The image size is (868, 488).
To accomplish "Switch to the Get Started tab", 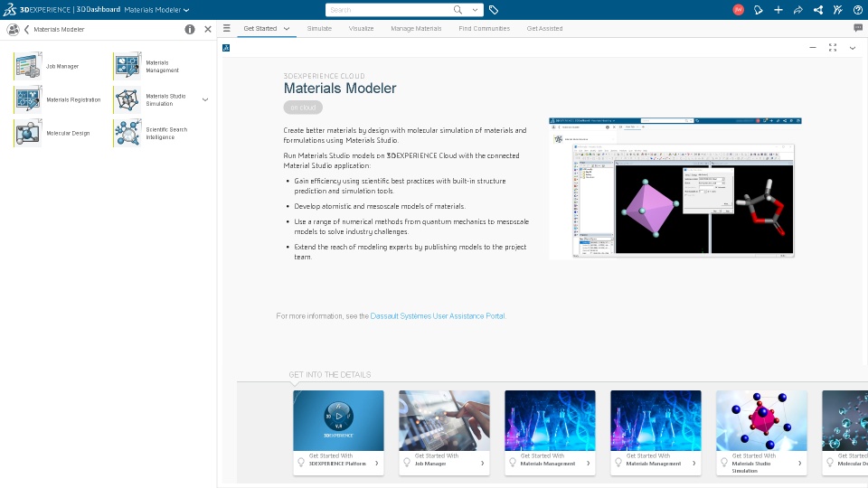I will (x=260, y=28).
